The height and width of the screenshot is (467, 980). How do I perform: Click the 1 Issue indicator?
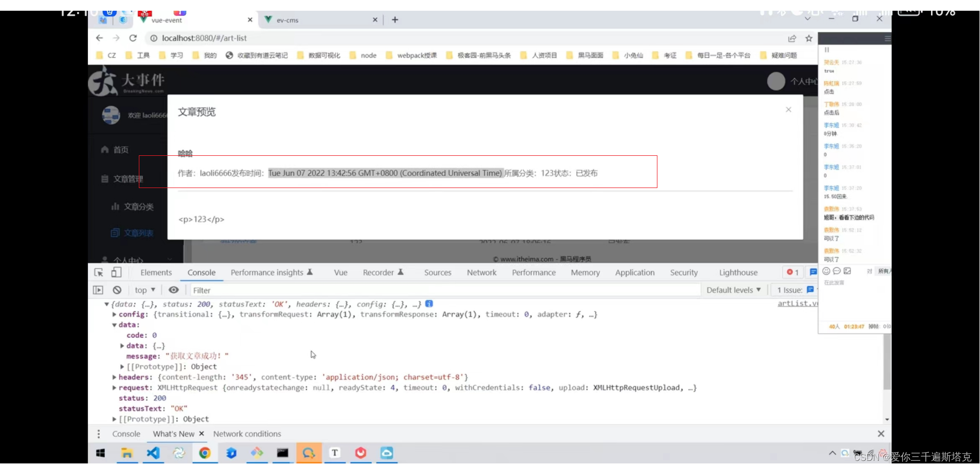(x=795, y=290)
